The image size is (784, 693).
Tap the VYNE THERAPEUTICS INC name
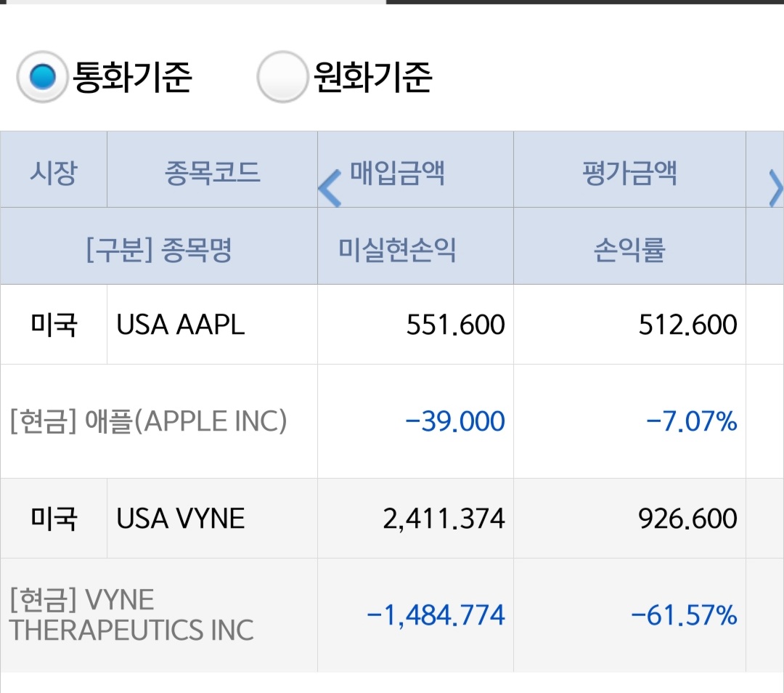click(x=132, y=615)
